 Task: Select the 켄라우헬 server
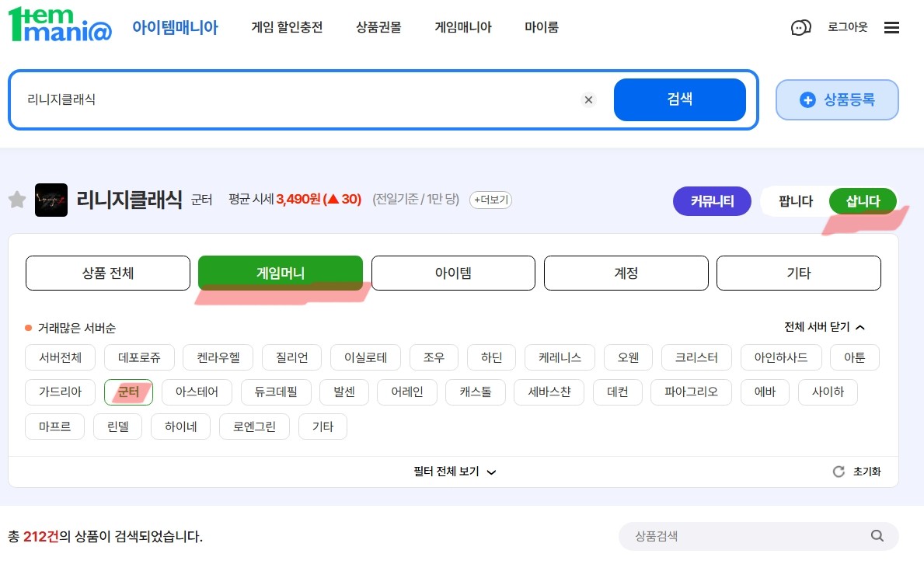click(218, 357)
